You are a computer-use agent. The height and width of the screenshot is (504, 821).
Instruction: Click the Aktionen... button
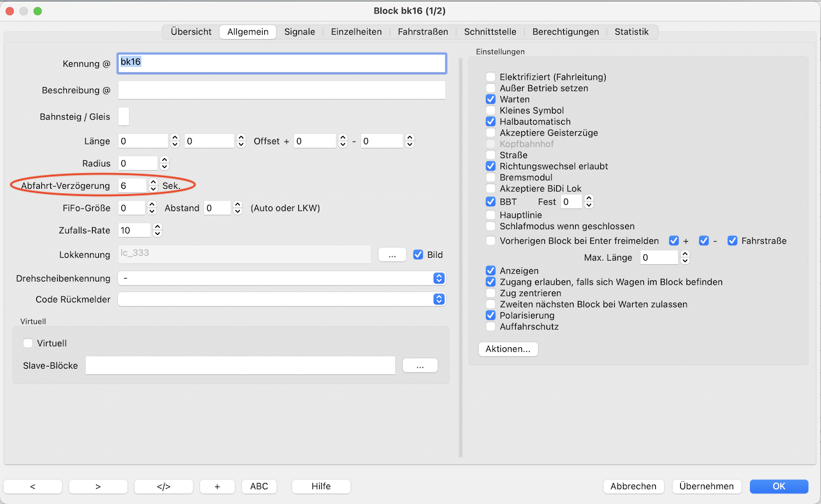[508, 349]
